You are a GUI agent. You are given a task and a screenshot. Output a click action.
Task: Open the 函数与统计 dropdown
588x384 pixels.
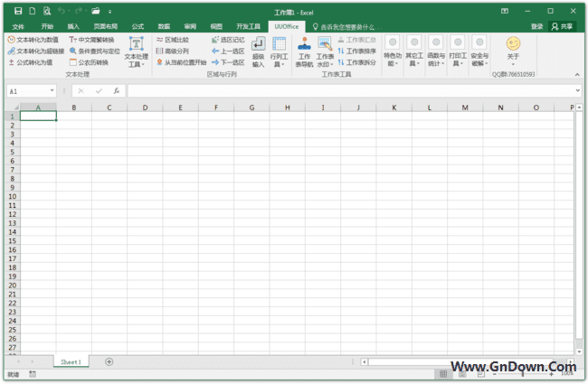[436, 52]
